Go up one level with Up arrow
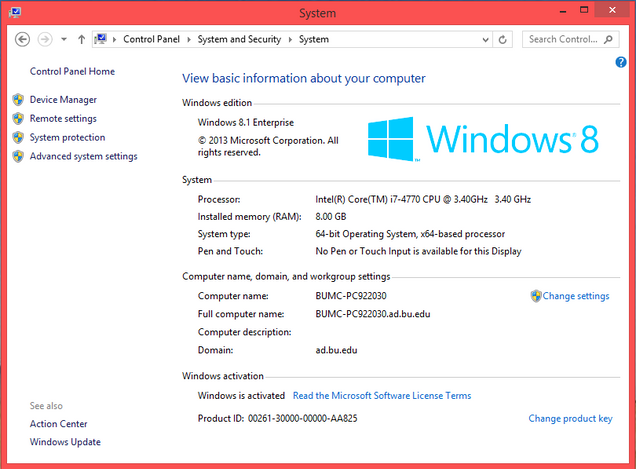The width and height of the screenshot is (636, 469). [82, 39]
